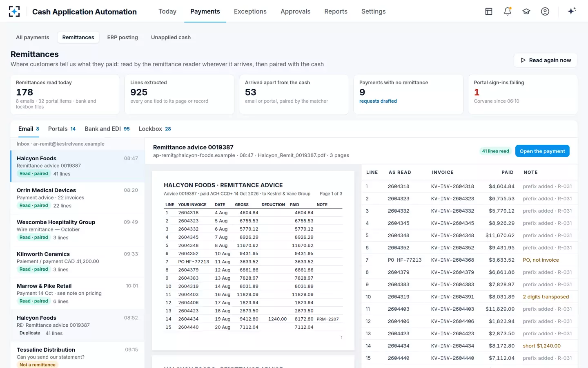The width and height of the screenshot is (588, 368).
Task: Click the 41 lines read badge
Action: click(495, 151)
